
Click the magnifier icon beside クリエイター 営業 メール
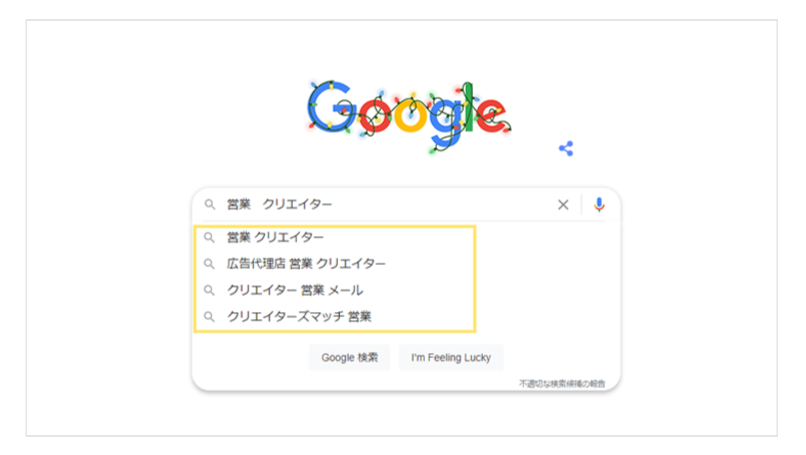point(210,290)
